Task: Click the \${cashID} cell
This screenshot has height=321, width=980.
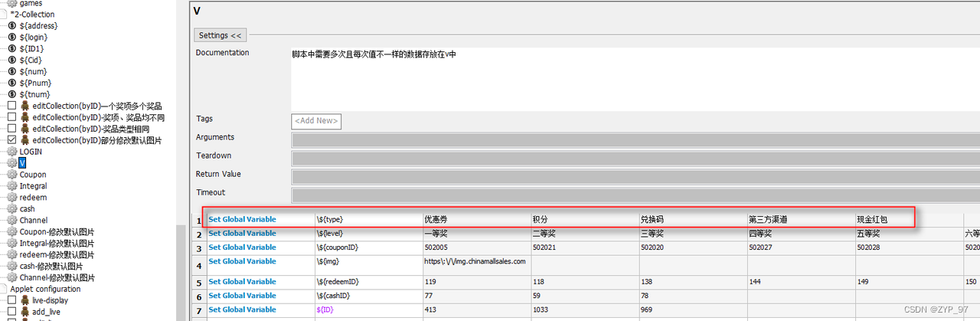Action: pyautogui.click(x=368, y=296)
